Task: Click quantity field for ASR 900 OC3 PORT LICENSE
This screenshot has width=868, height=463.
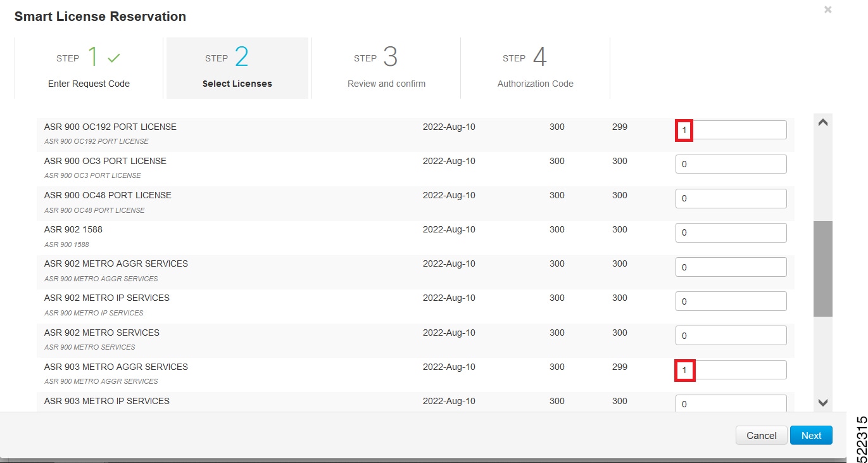Action: pos(731,164)
